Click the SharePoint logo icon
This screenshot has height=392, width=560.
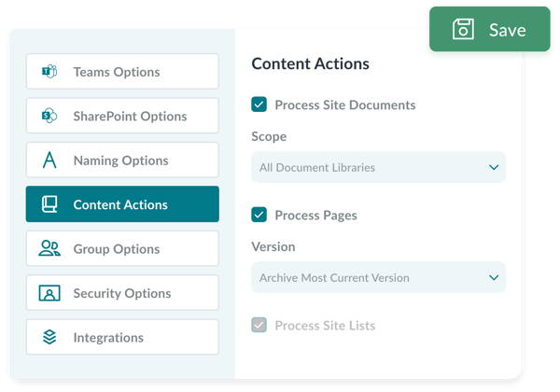[x=49, y=116]
